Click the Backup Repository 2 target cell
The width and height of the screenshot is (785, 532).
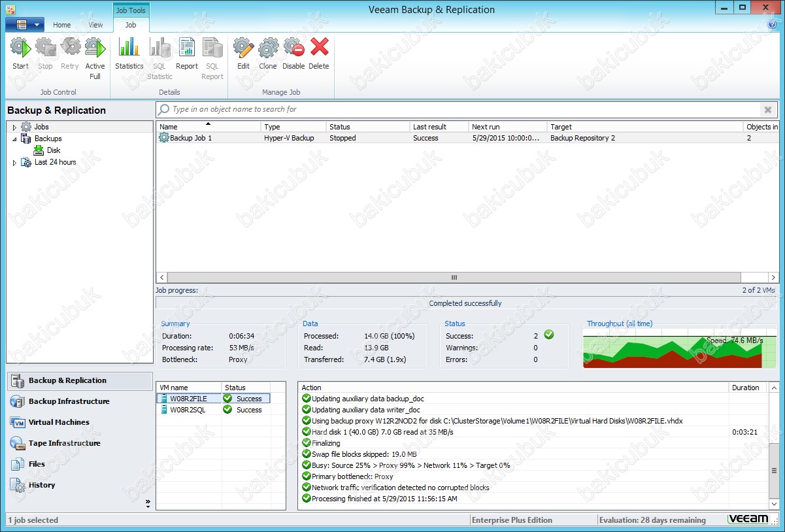coord(582,138)
